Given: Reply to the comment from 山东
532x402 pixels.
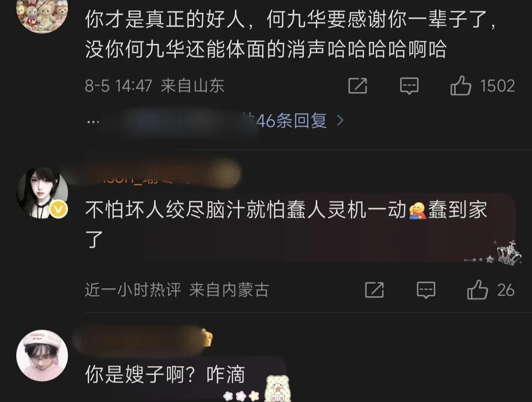Looking at the screenshot, I should click(x=409, y=86).
